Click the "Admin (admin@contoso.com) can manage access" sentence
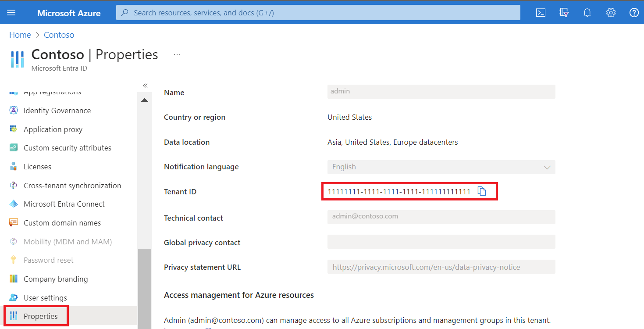Image resolution: width=644 pixels, height=329 pixels. [x=357, y=320]
